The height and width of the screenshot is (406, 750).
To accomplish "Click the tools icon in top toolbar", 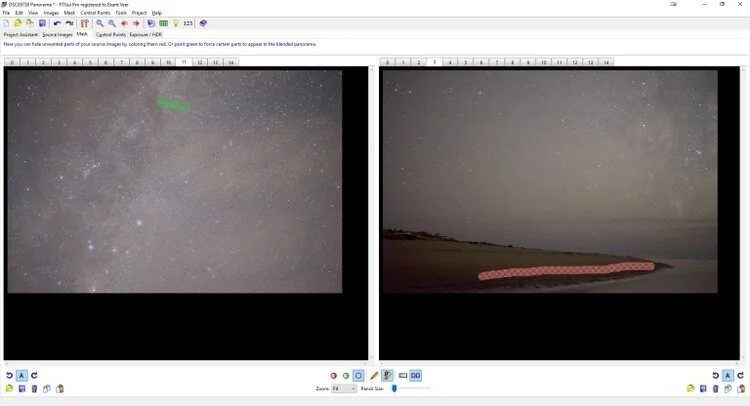I will coord(85,23).
